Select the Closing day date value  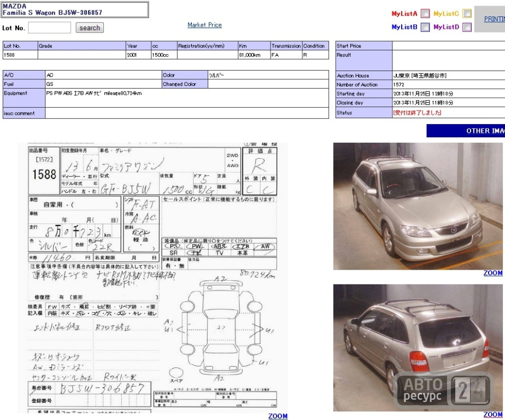(x=423, y=102)
